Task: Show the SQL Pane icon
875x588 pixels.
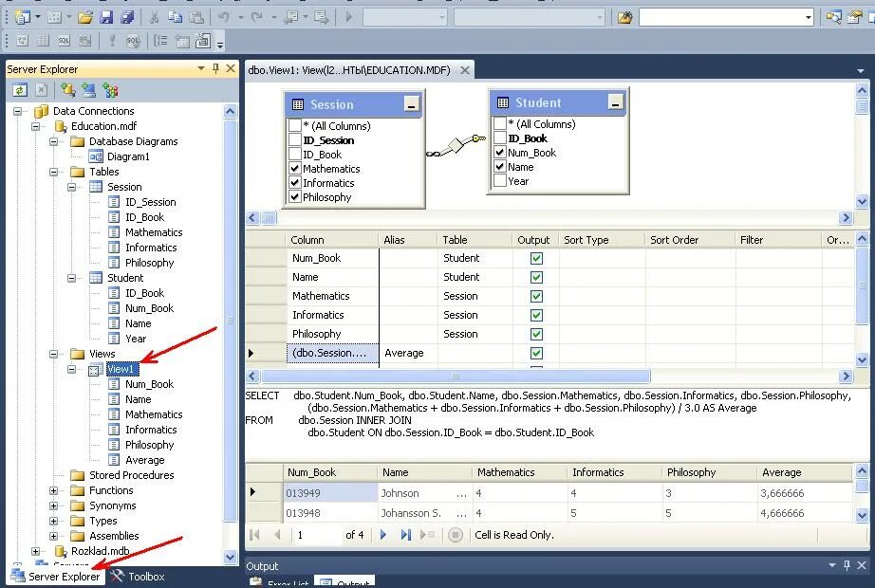Action: 65,40
